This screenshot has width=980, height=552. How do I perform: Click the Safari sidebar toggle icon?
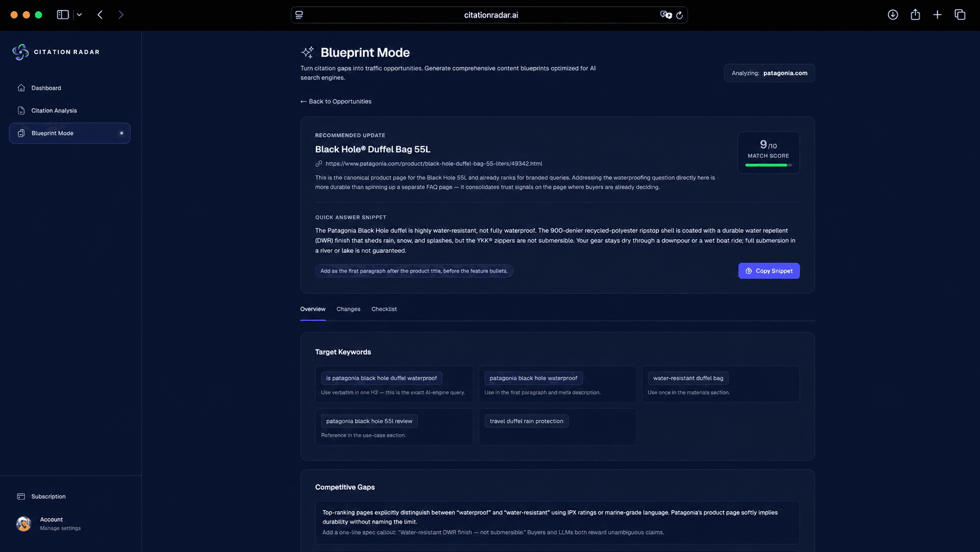pos(63,15)
